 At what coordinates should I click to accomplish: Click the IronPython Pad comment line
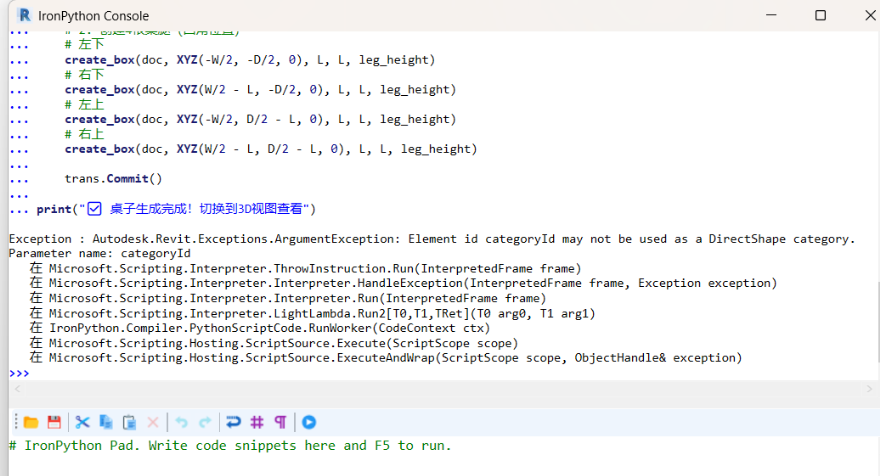coord(230,446)
